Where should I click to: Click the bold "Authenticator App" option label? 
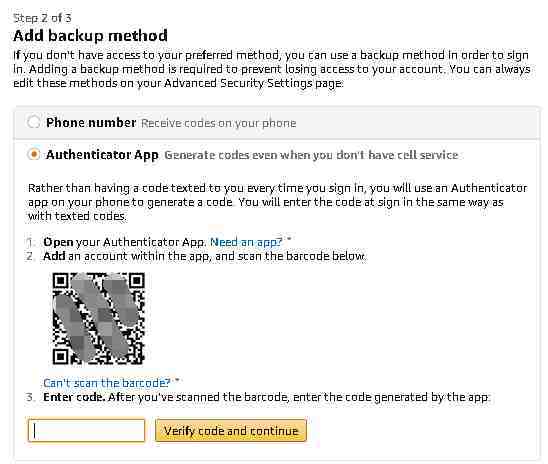pyautogui.click(x=102, y=154)
